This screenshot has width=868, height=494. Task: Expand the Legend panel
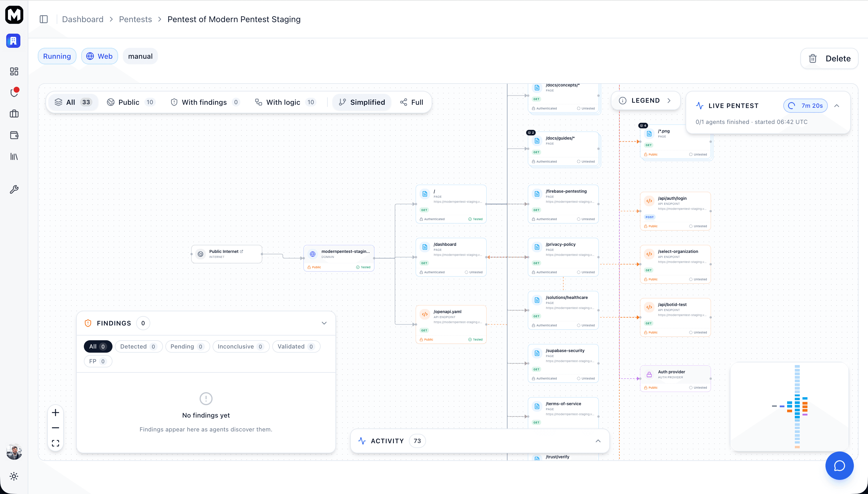(x=645, y=100)
